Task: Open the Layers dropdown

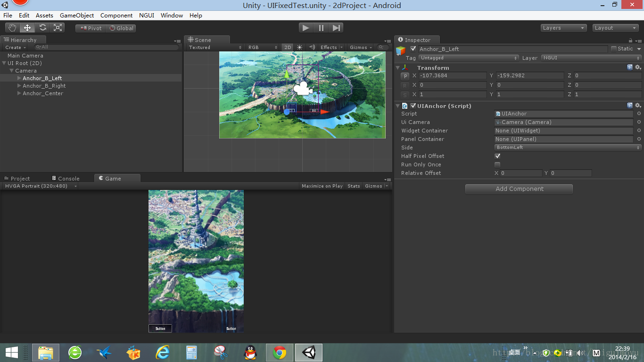Action: tap(563, 28)
